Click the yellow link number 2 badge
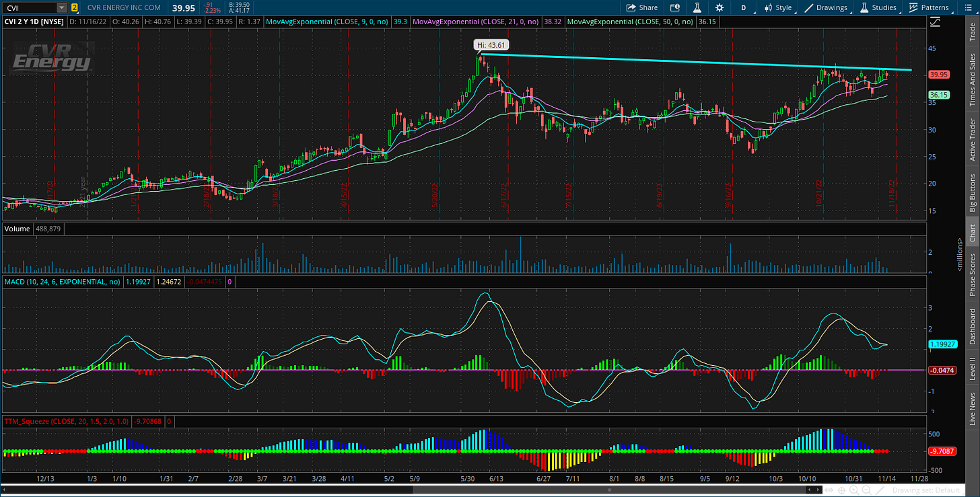The width and height of the screenshot is (980, 497). pyautogui.click(x=74, y=8)
